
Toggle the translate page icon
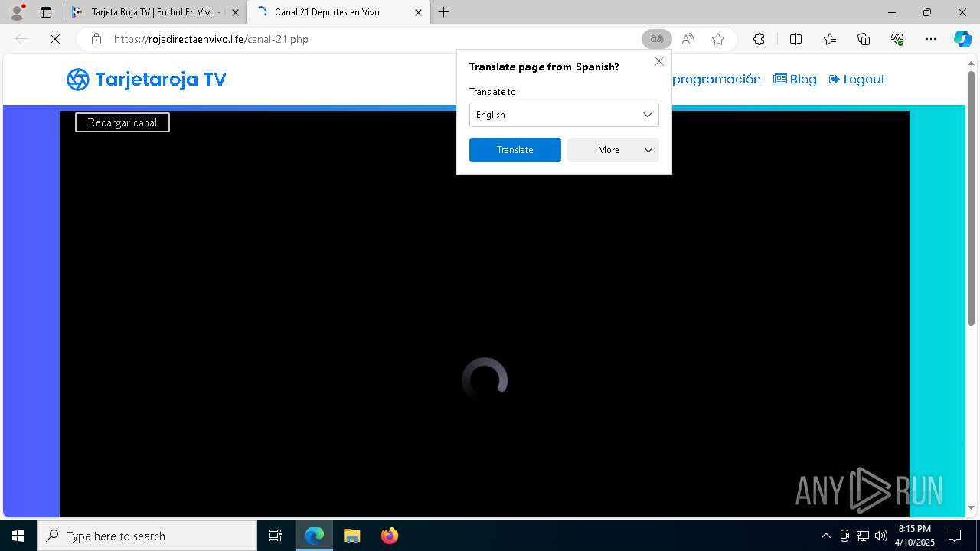tap(657, 39)
